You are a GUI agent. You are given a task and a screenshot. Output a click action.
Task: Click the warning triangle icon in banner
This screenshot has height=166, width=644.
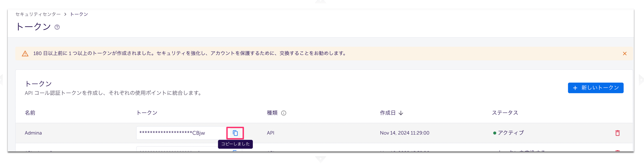coord(25,54)
